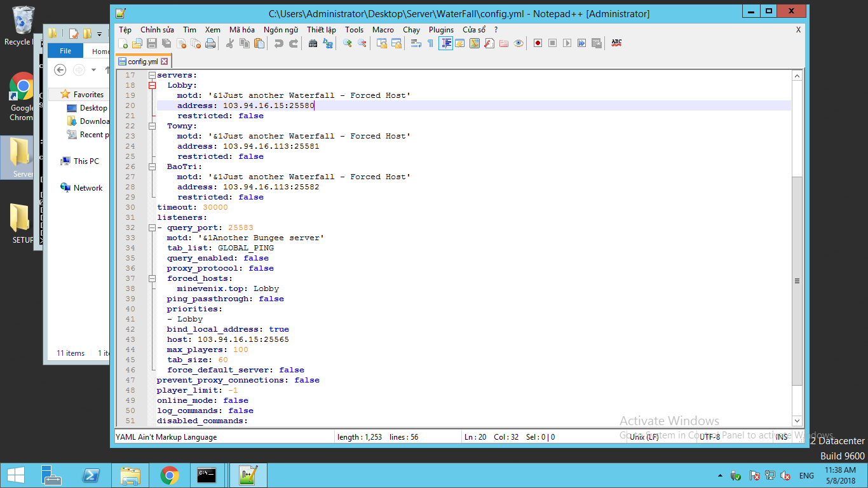This screenshot has height=488, width=868.
Task: Click the editor's vertical scrollbar thumb
Action: 797,280
